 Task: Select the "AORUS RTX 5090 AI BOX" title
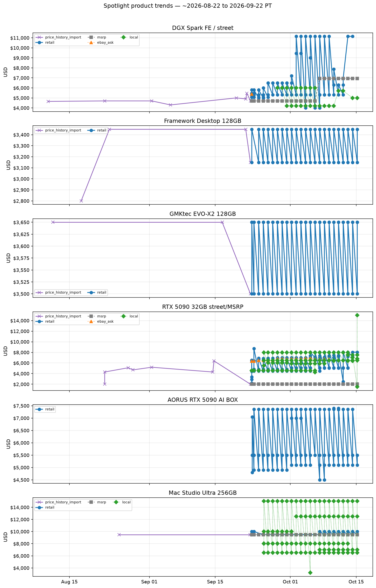(x=203, y=400)
